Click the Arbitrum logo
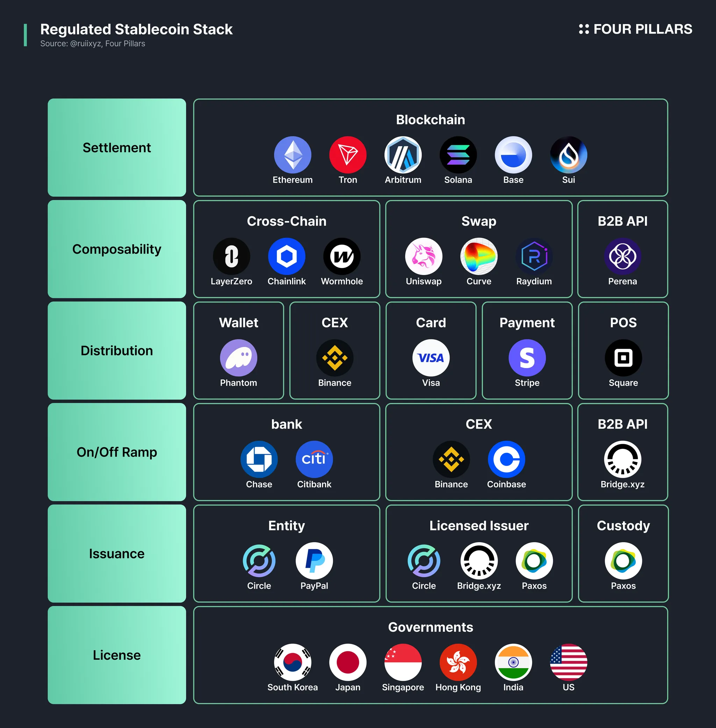This screenshot has width=716, height=728. click(x=403, y=155)
